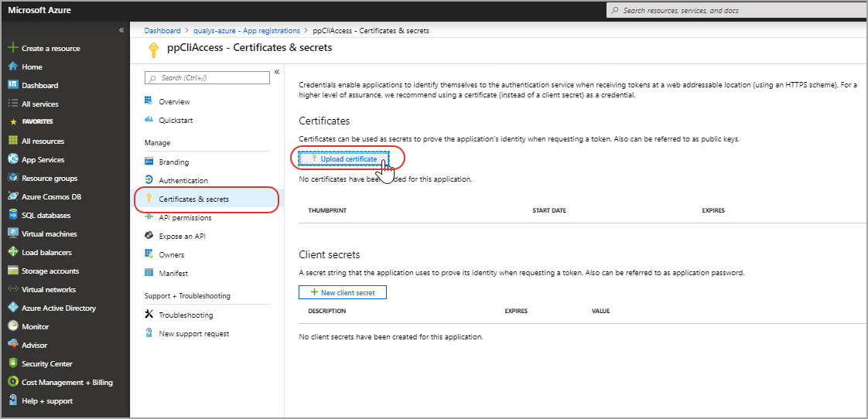Click the Certificates section heading

point(324,121)
